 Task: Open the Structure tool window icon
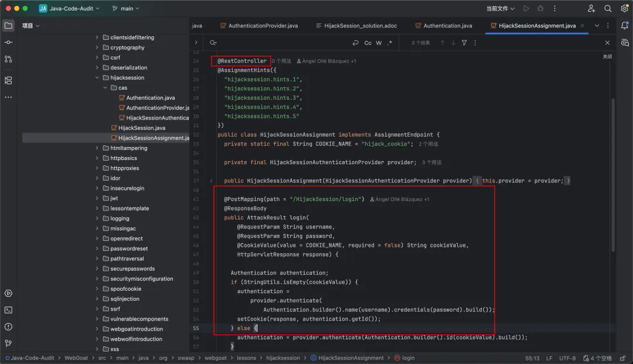coord(8,80)
